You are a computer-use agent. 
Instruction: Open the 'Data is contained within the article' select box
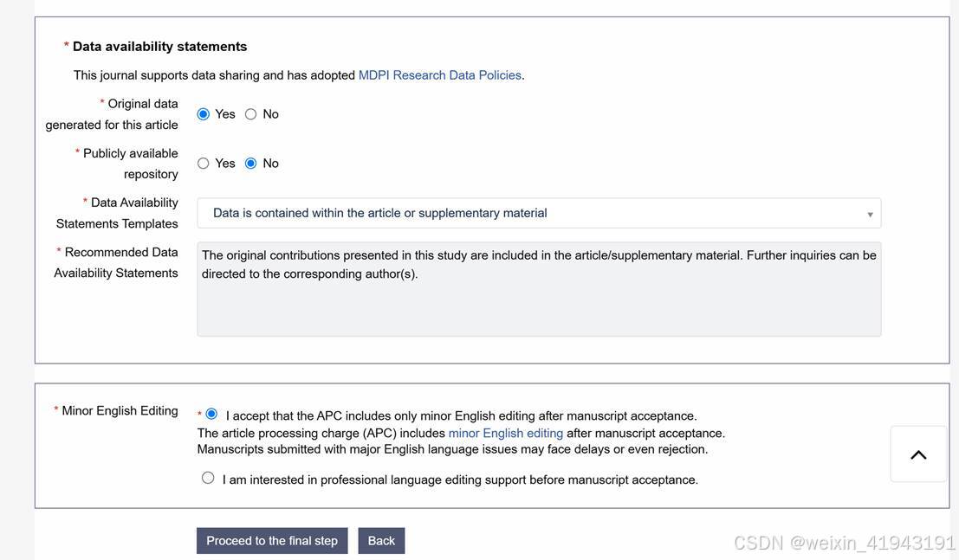537,213
